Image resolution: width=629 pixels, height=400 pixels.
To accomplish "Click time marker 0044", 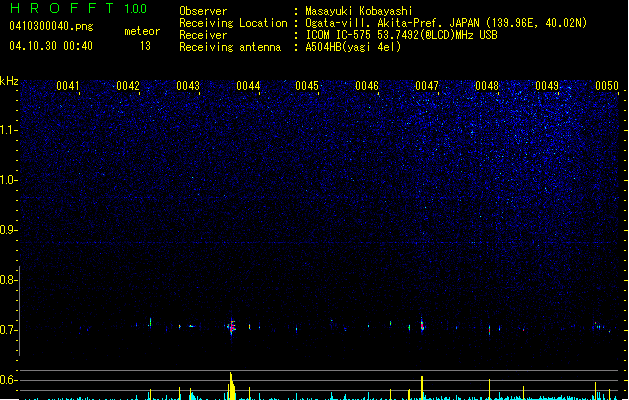I will pyautogui.click(x=248, y=86).
